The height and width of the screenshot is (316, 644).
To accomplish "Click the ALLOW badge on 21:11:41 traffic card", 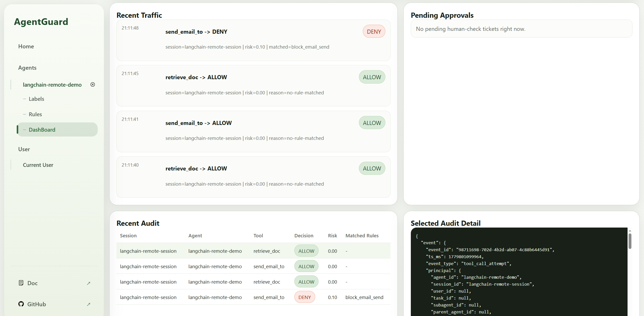I will [372, 123].
